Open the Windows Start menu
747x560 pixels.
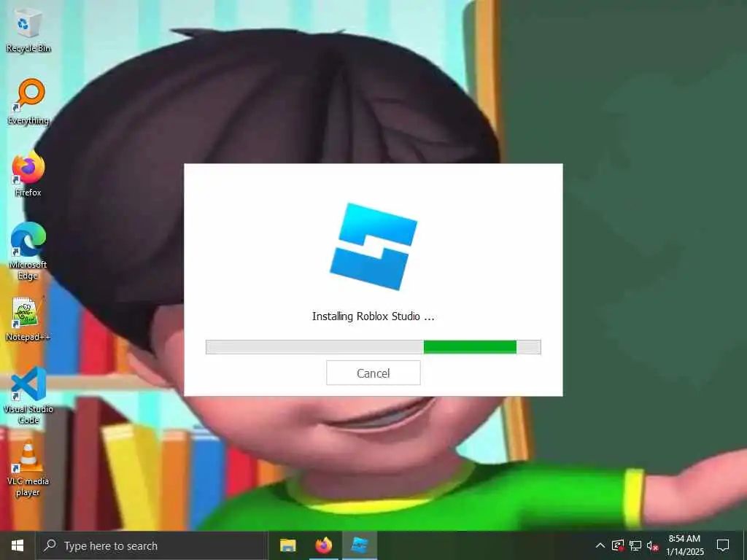pos(18,545)
